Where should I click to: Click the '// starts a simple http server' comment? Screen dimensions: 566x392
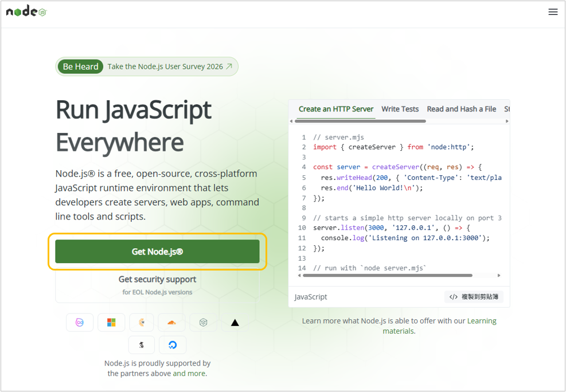tap(407, 218)
